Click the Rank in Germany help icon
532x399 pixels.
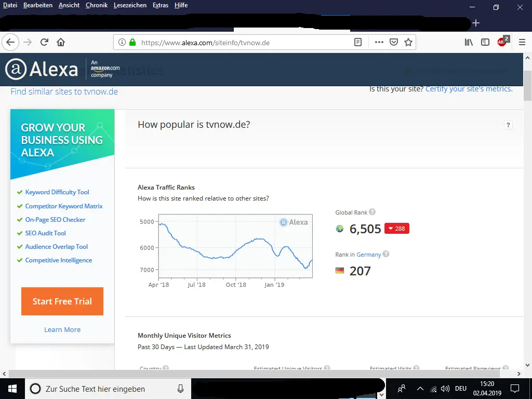(x=386, y=254)
